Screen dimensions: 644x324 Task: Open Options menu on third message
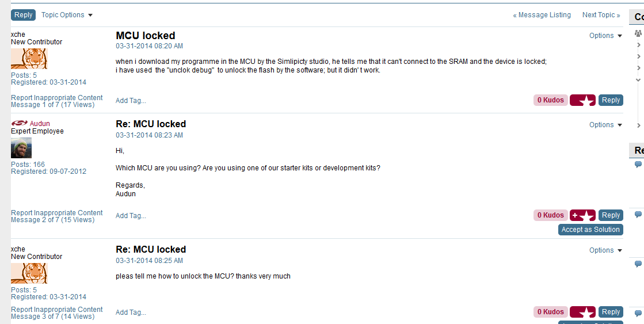point(605,250)
